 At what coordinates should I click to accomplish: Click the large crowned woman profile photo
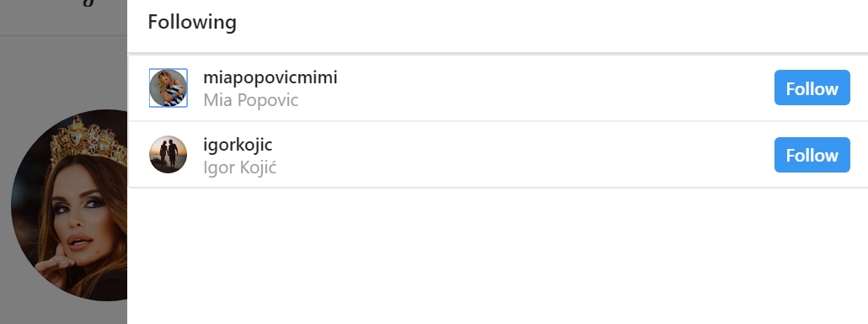coord(69,205)
